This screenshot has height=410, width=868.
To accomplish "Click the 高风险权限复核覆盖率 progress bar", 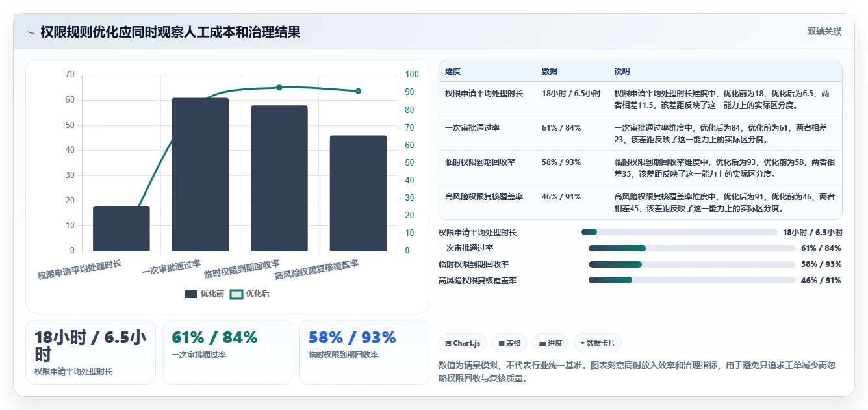I will tap(692, 281).
